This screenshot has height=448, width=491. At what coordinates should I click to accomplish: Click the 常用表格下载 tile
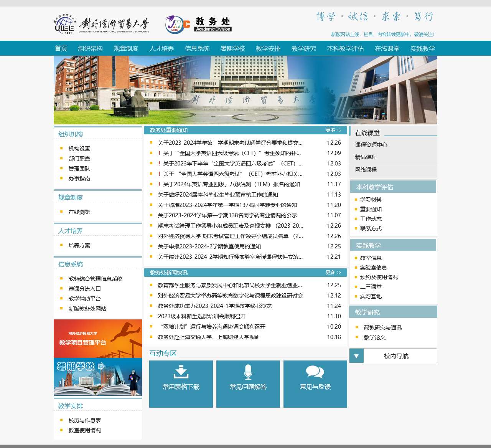coord(181,384)
